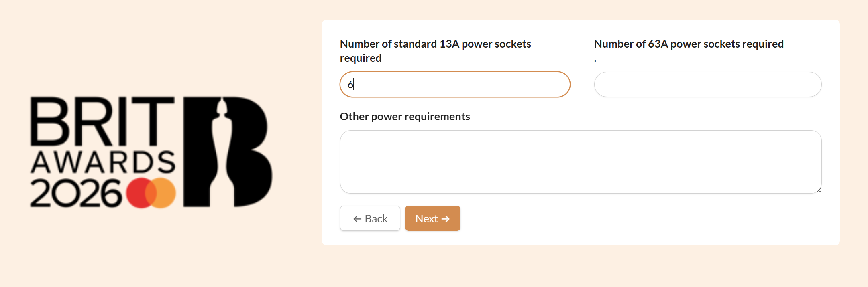
Task: Click the Mastercard overlapping circles logo
Action: tap(151, 193)
